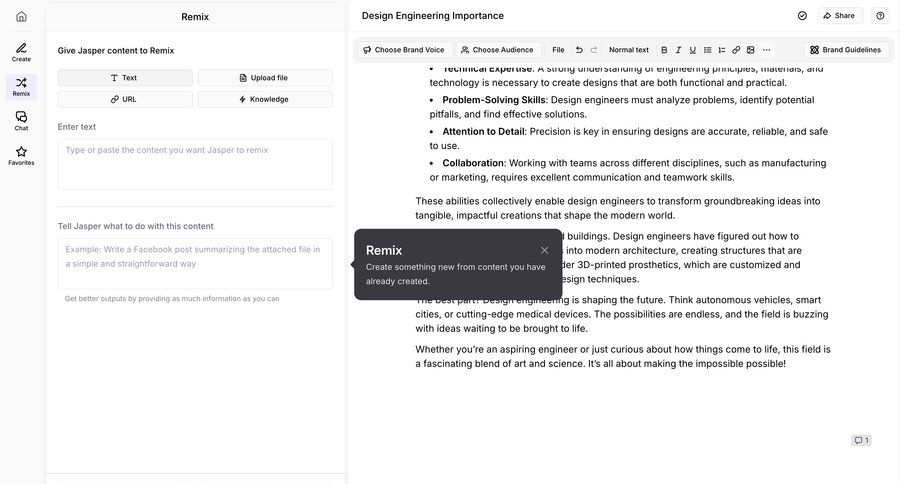Redo the last edit
The height and width of the screenshot is (484, 900).
coord(593,50)
